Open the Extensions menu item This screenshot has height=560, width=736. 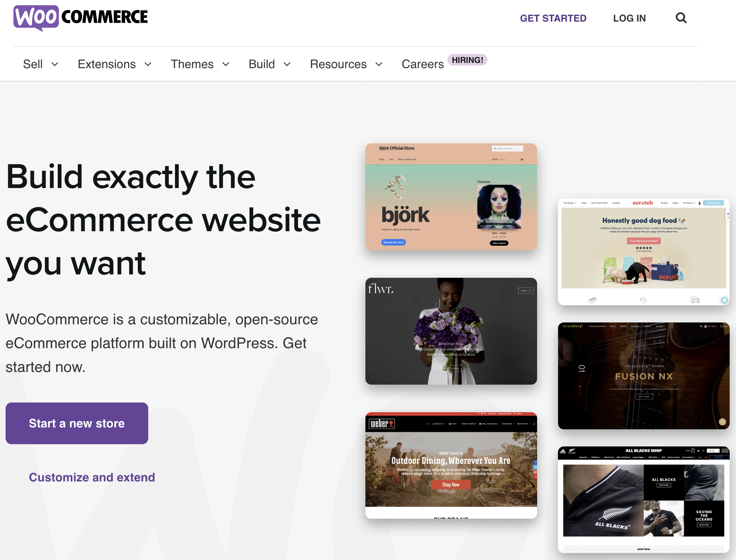(x=107, y=64)
